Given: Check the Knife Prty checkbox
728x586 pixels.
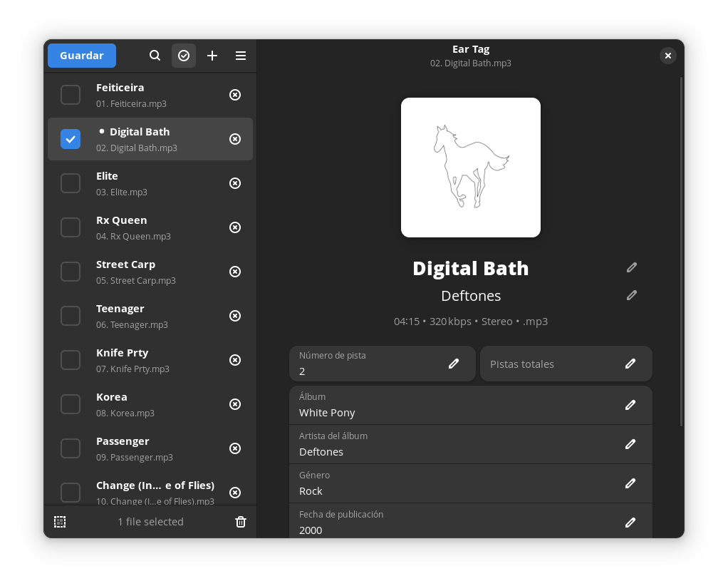Looking at the screenshot, I should coord(71,360).
